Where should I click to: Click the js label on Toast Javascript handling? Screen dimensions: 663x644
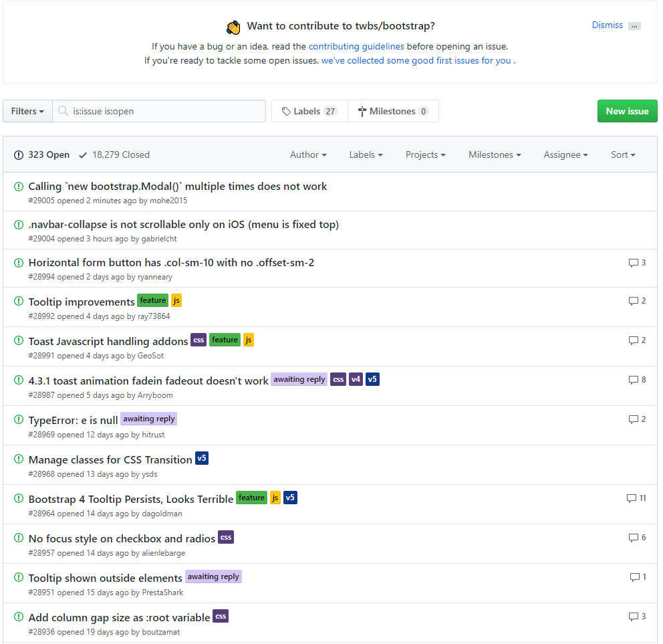click(x=249, y=340)
